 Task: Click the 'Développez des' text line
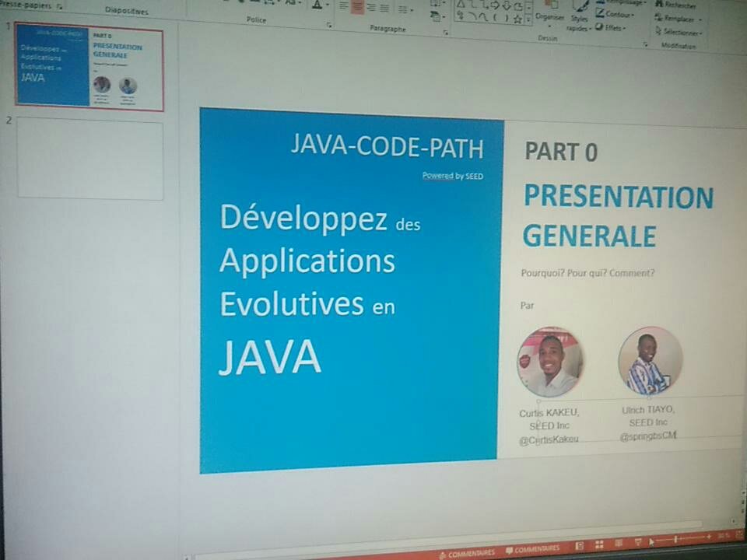point(320,218)
